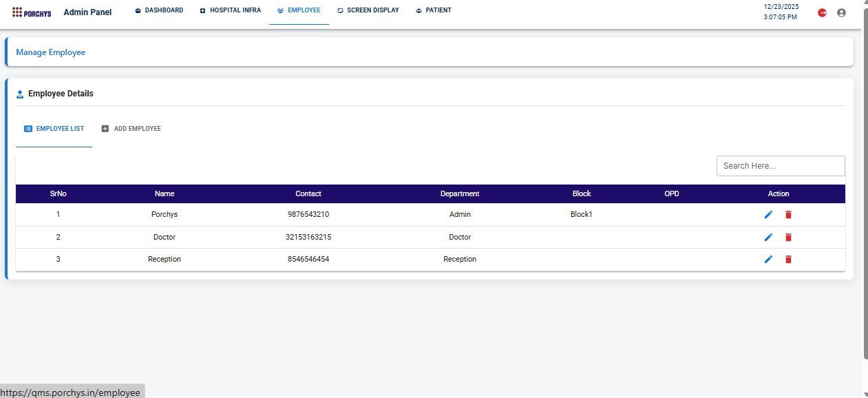The width and height of the screenshot is (868, 398).
Task: Edit the Doctor employee row
Action: pos(768,237)
